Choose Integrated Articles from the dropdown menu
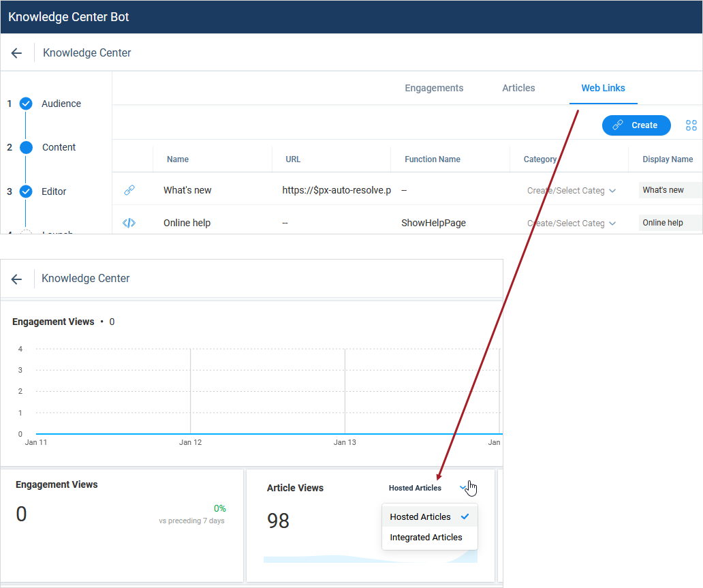This screenshot has height=588, width=703. point(430,538)
